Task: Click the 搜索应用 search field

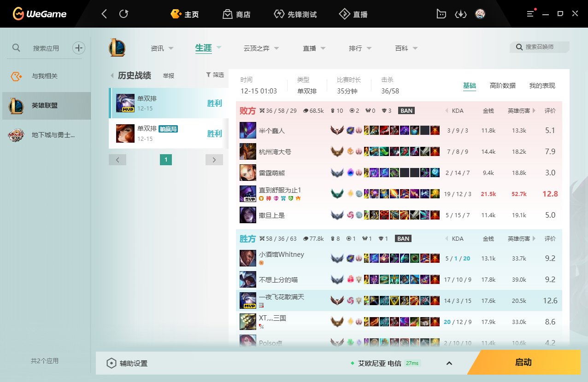Action: [x=46, y=48]
